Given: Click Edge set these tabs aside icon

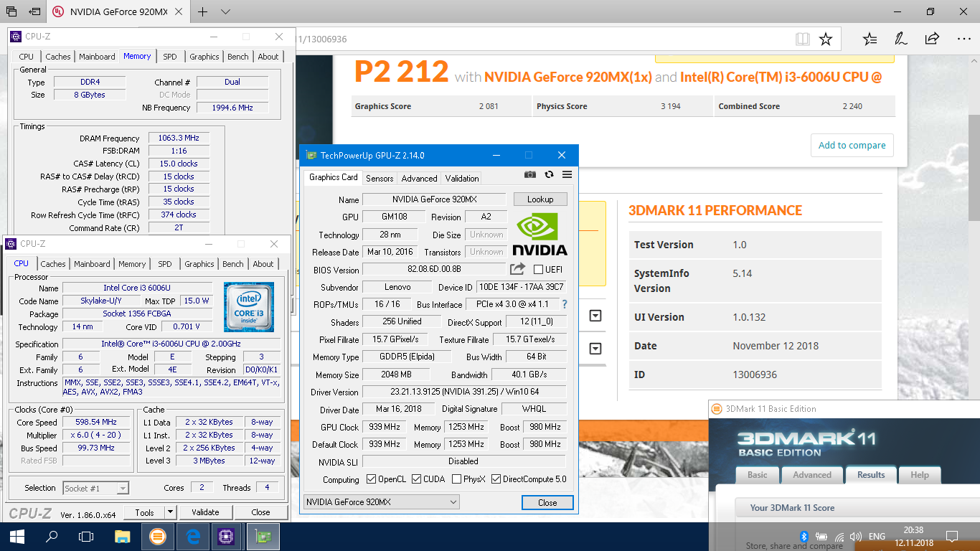Looking at the screenshot, I should pos(34,11).
